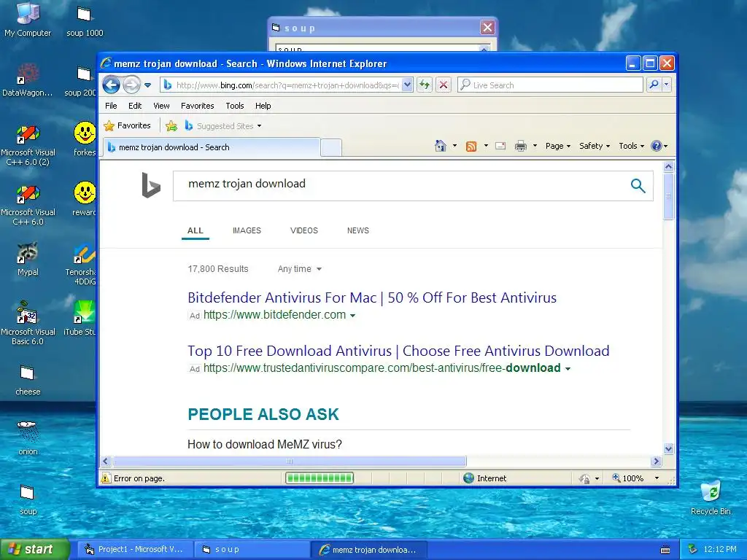Open the Favorites menu in menu bar

(197, 106)
